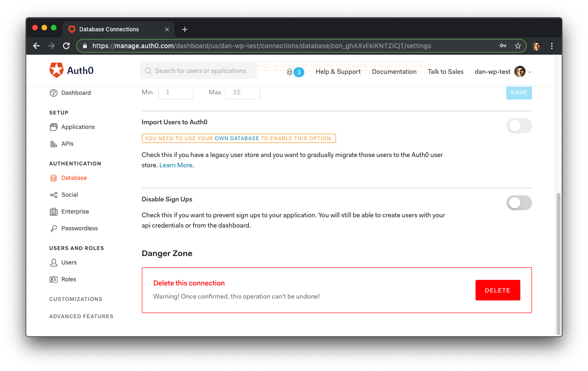Image resolution: width=588 pixels, height=371 pixels.
Task: Bookmark page with star icon
Action: point(518,46)
